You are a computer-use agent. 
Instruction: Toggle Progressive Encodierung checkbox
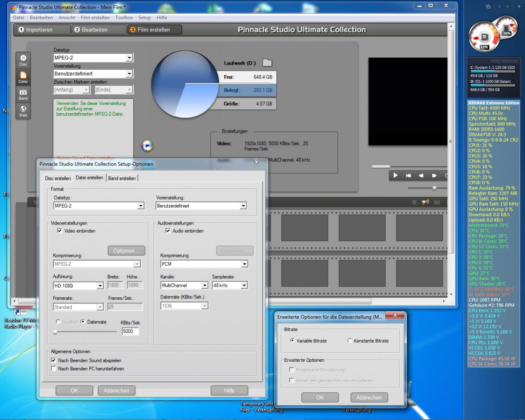click(291, 370)
